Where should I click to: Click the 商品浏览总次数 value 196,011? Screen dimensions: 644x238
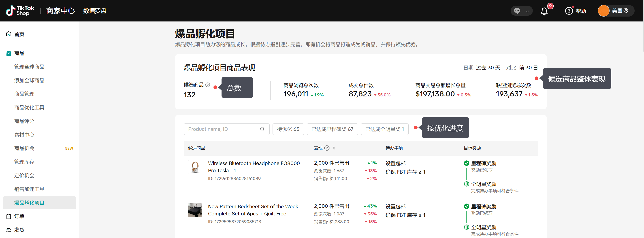click(296, 94)
